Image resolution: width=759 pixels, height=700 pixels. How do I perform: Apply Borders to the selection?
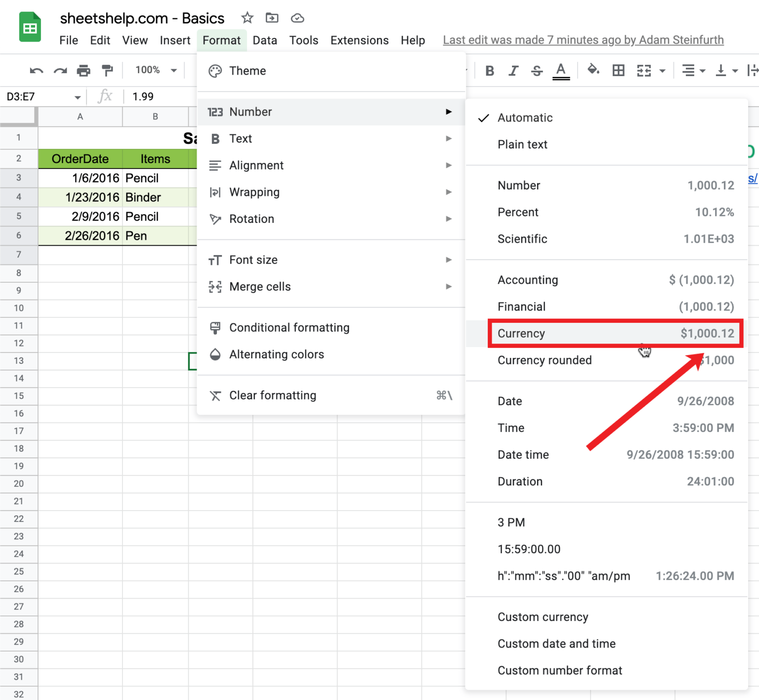(x=618, y=70)
